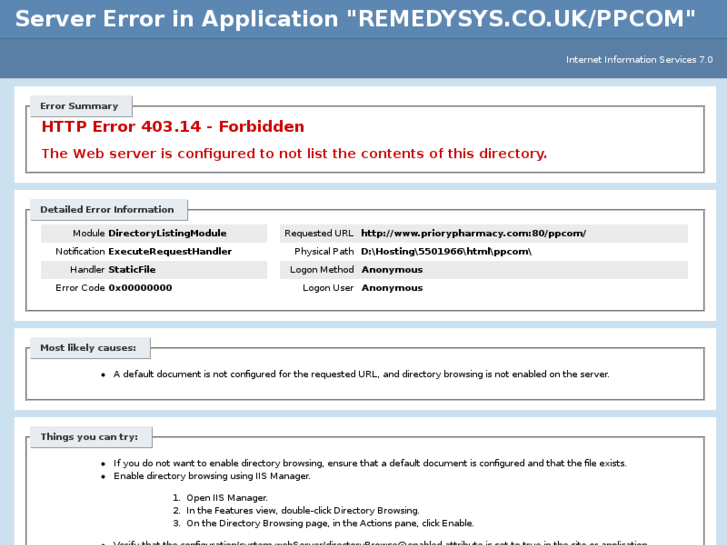Click the Error Summary section label
This screenshot has width=727, height=545.
(x=79, y=106)
